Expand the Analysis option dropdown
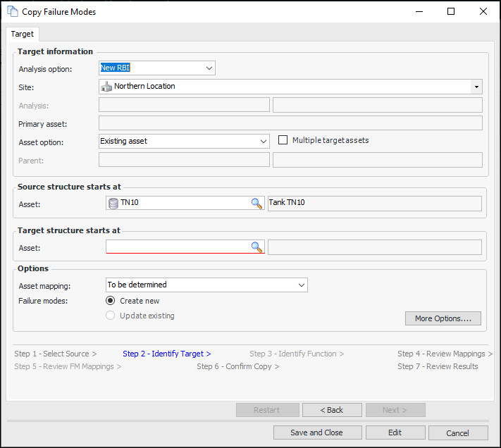Viewport: 501px width, 448px height. tap(209, 68)
